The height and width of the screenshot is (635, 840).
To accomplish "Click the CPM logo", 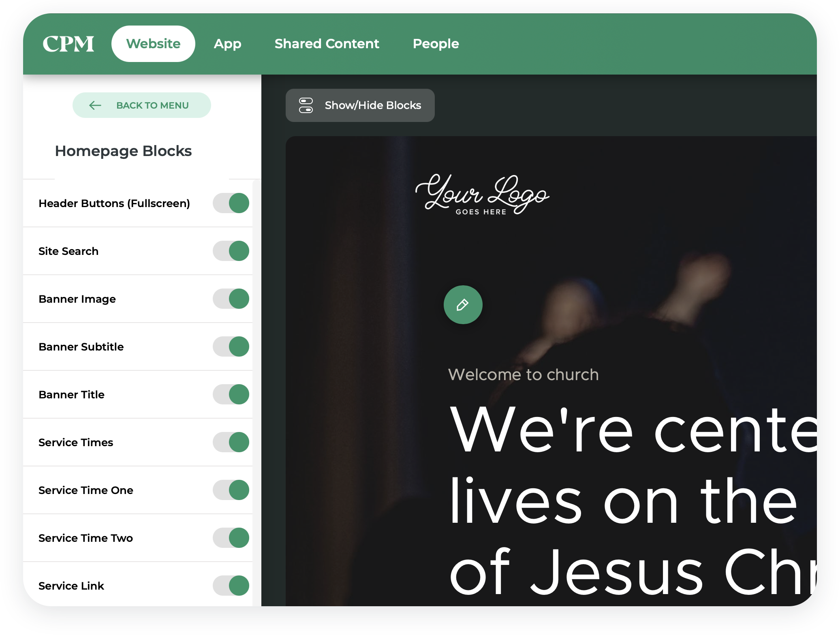I will pyautogui.click(x=68, y=44).
